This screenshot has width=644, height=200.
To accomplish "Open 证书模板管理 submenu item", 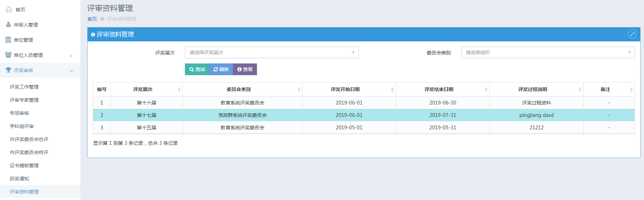I will [24, 166].
